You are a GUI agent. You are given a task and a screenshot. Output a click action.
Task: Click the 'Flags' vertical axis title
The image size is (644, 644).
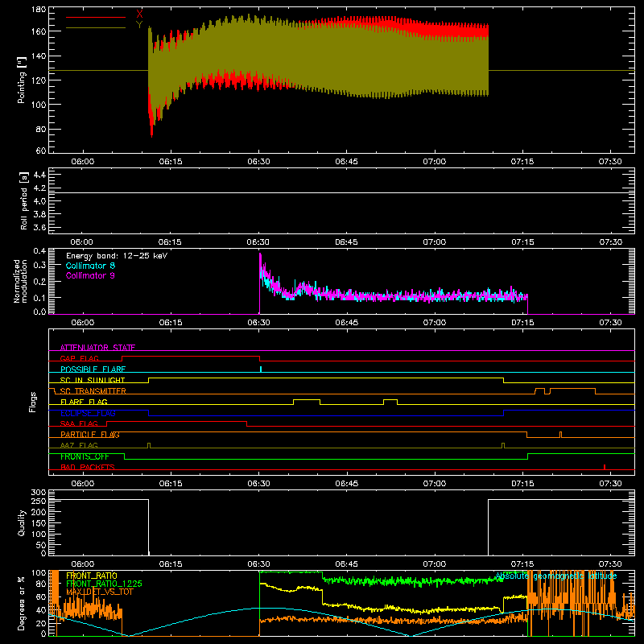tap(33, 402)
